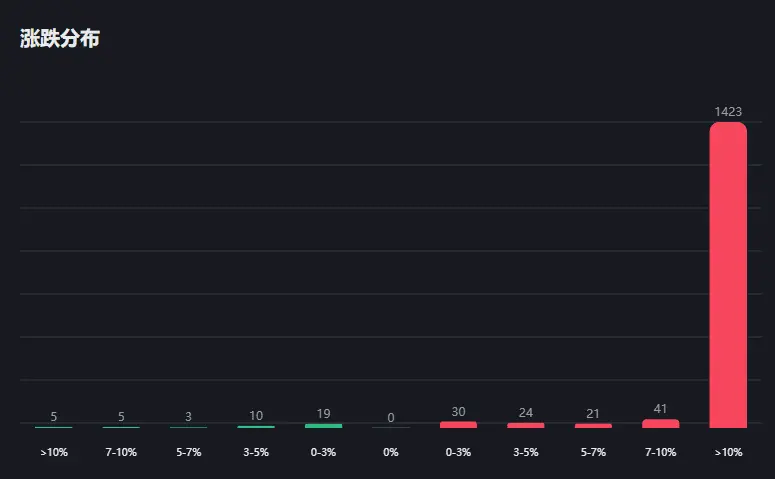Click the 涨跌分布 chart title
This screenshot has width=775, height=479.
60,39
